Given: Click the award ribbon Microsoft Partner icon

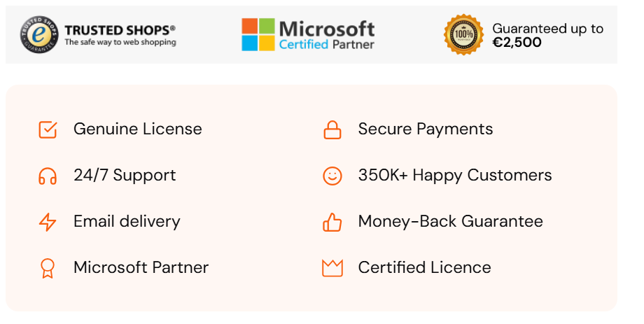Looking at the screenshot, I should 48,268.
